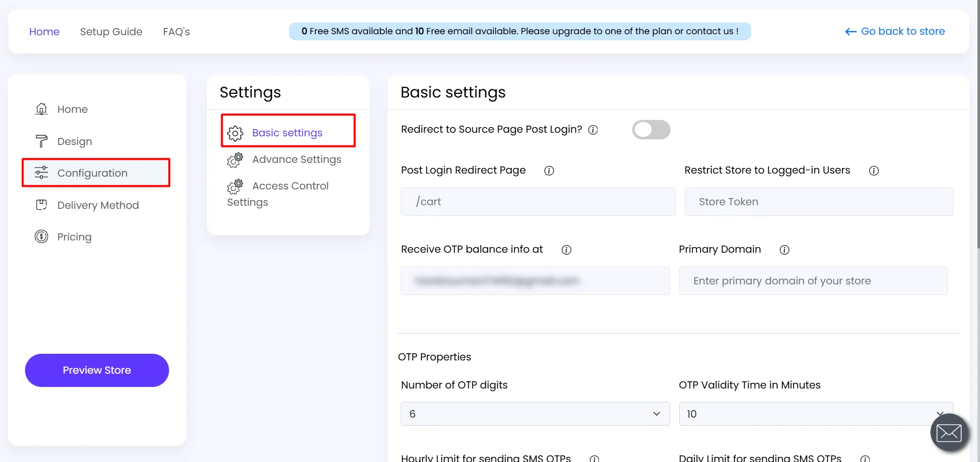Screen dimensions: 980x462
Task: Open the mail envelope chat widget
Action: (949, 433)
